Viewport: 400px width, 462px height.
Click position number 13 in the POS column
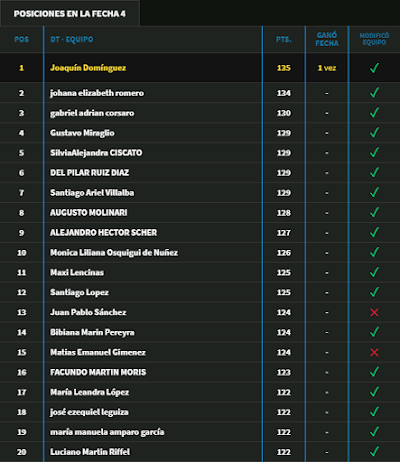point(22,312)
